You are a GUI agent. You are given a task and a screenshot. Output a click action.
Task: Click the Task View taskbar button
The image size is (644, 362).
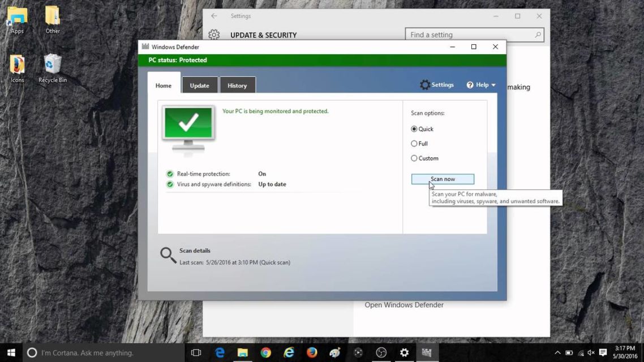196,352
